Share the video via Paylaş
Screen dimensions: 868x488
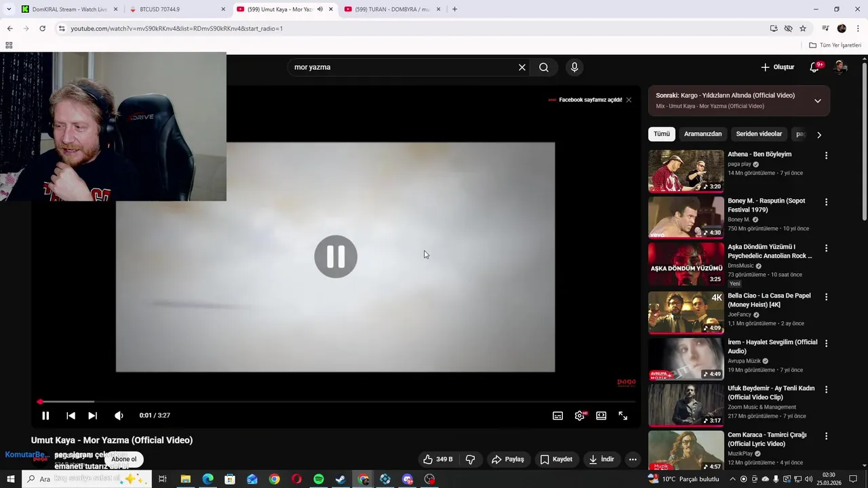tap(508, 459)
